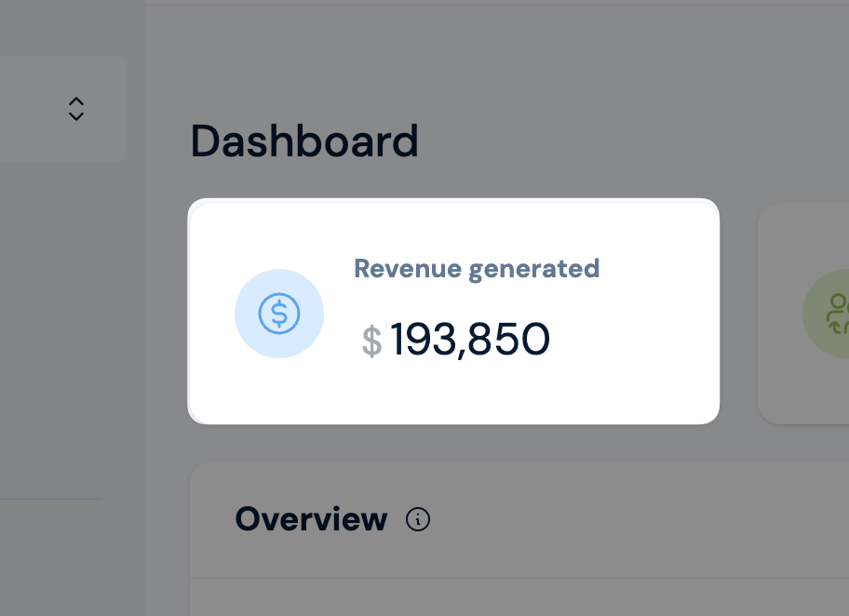Click the gray dollar currency symbol
The height and width of the screenshot is (616, 849).
tap(372, 341)
